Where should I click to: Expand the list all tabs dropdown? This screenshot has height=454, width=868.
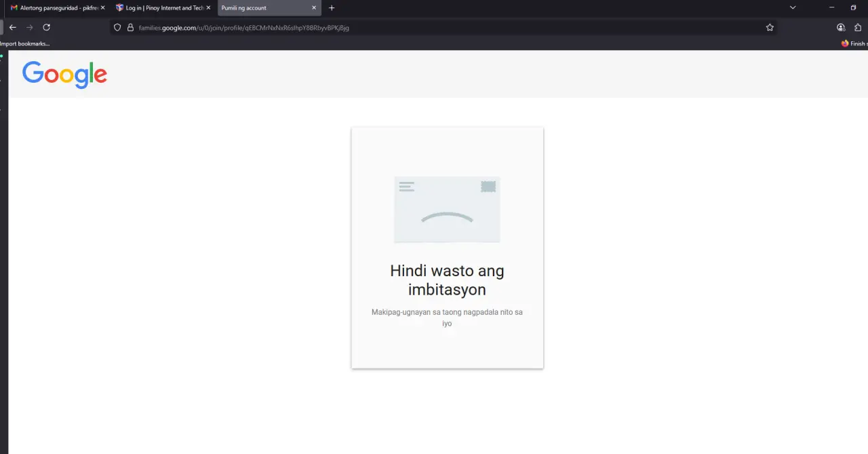(793, 7)
